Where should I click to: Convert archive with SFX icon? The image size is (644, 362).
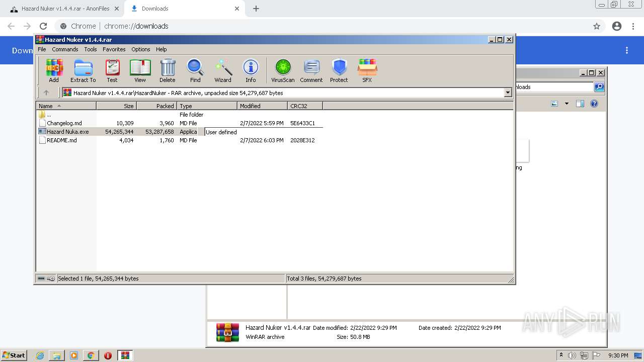[x=367, y=70]
